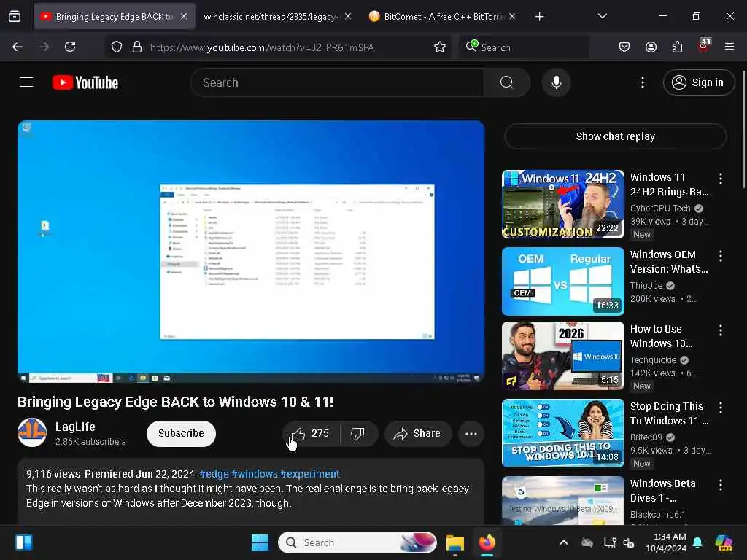The width and height of the screenshot is (747, 560).
Task: Share the video
Action: coord(417,433)
